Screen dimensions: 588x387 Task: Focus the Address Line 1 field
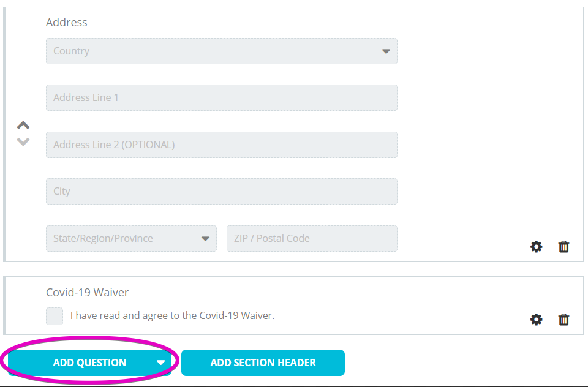click(222, 97)
